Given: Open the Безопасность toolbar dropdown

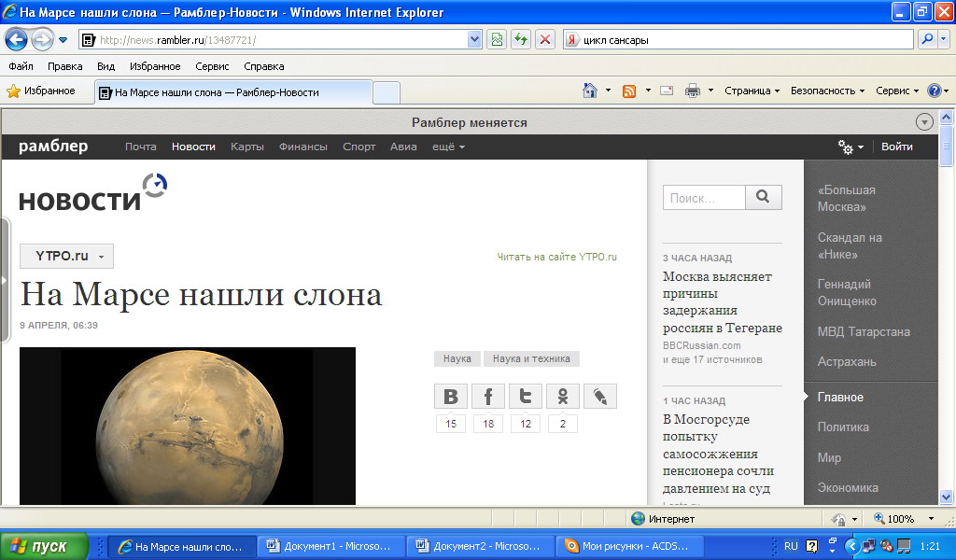Looking at the screenshot, I should [x=827, y=91].
